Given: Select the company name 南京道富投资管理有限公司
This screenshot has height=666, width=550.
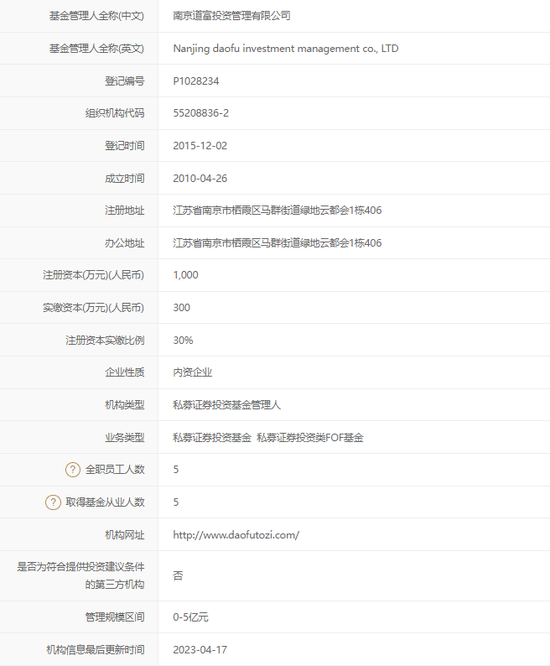Looking at the screenshot, I should point(231,16).
